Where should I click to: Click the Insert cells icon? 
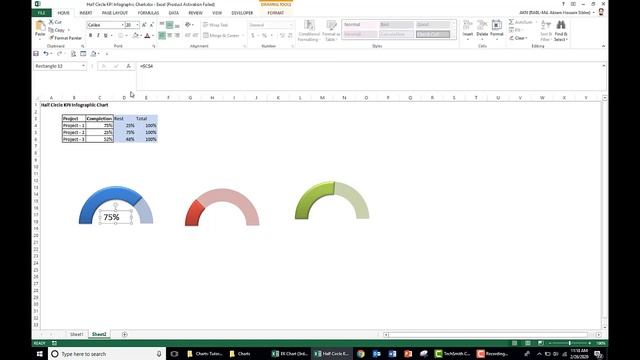(468, 25)
